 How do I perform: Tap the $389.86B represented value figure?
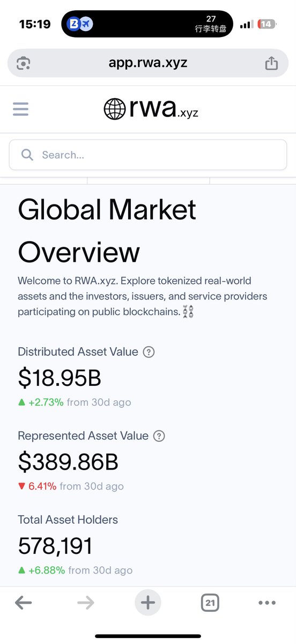tap(68, 462)
